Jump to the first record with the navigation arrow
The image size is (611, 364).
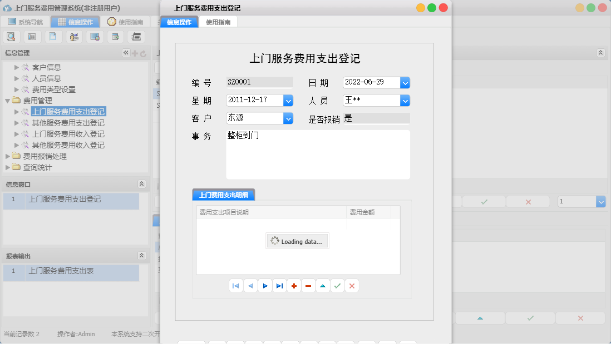236,285
